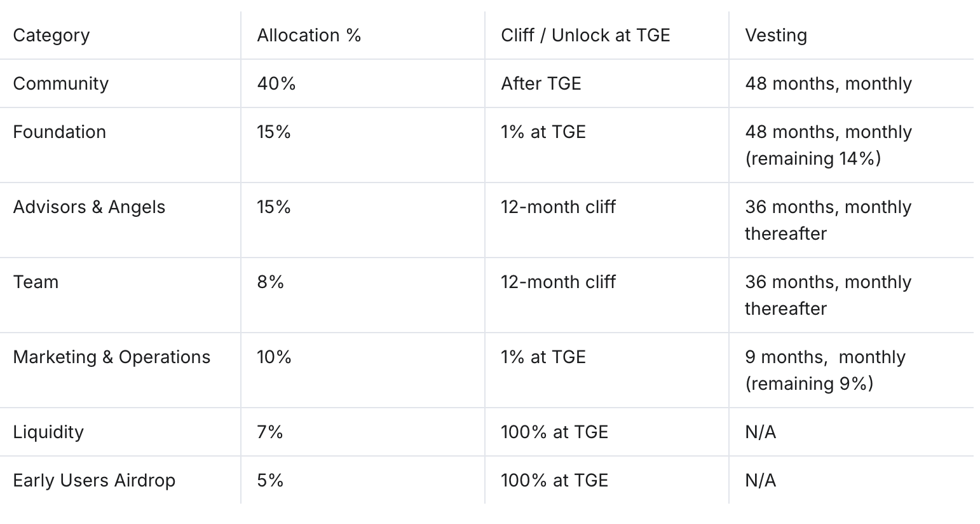The width and height of the screenshot is (980, 524).
Task: Select the 5% allocation cell
Action: coord(270,481)
